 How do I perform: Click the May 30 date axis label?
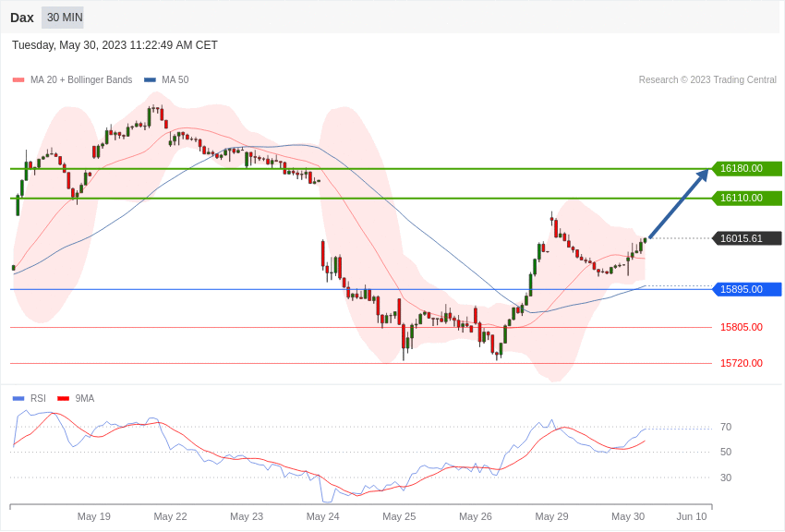pyautogui.click(x=628, y=516)
